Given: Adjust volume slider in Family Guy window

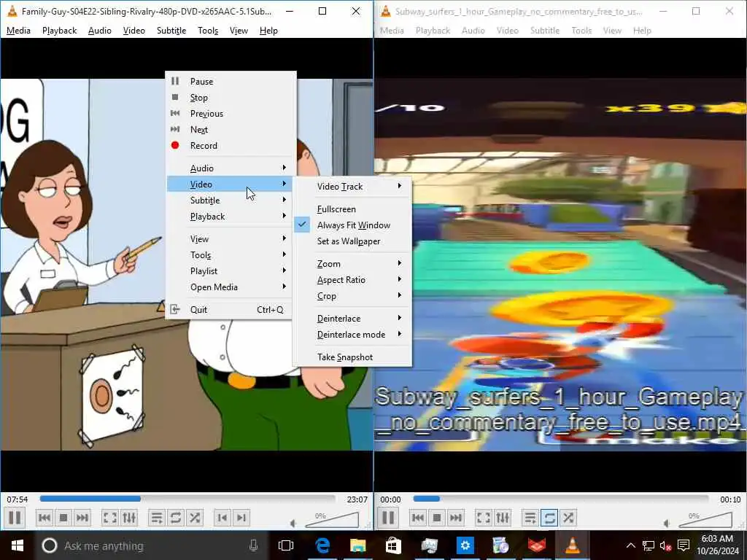Looking at the screenshot, I should pos(332,520).
